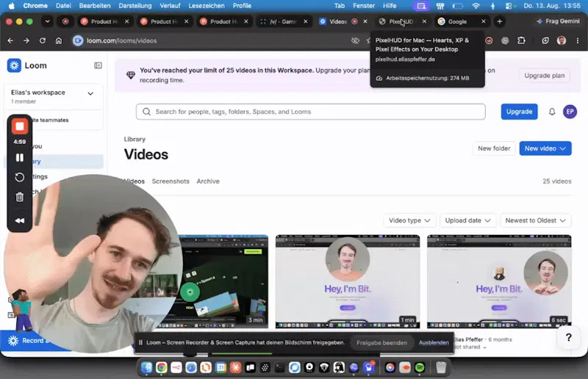Image resolution: width=588 pixels, height=379 pixels.
Task: Change the Newest to Oldest sorting
Action: [x=536, y=220]
